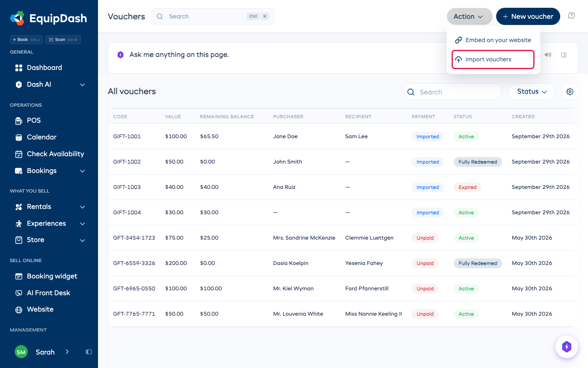The image size is (588, 368).
Task: Click recipient Sam Lee
Action: tap(356, 137)
